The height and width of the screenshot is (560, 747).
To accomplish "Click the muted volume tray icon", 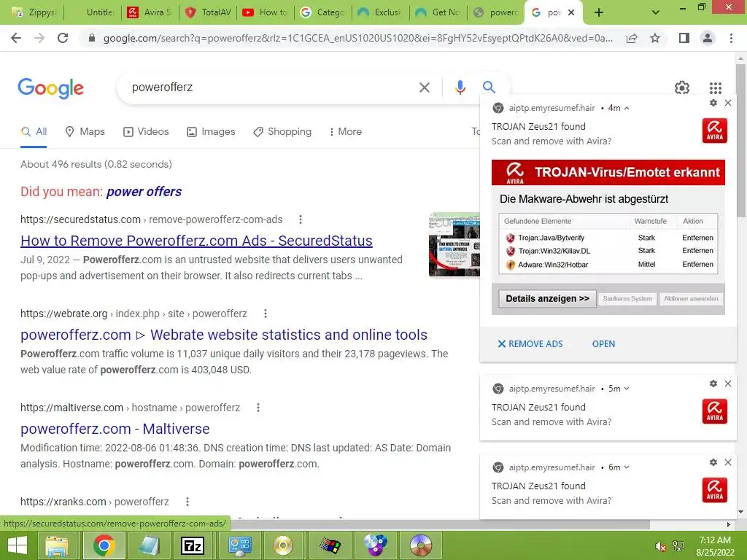I will point(660,546).
